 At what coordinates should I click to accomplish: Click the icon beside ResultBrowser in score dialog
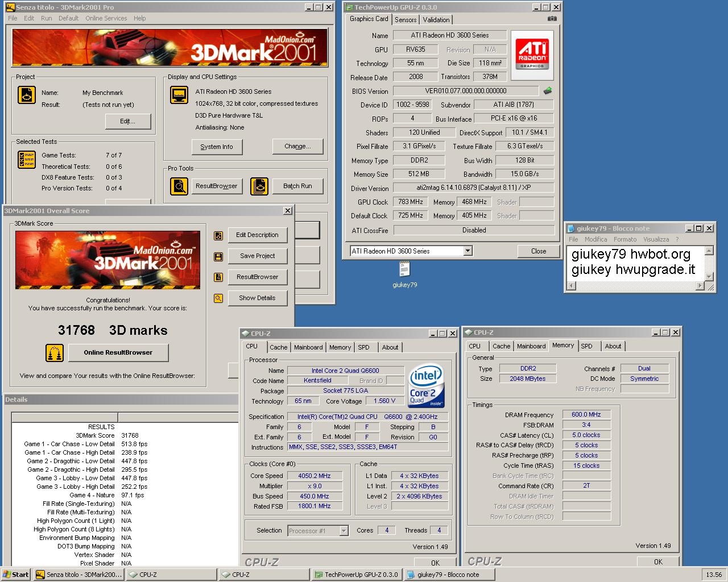pos(218,277)
